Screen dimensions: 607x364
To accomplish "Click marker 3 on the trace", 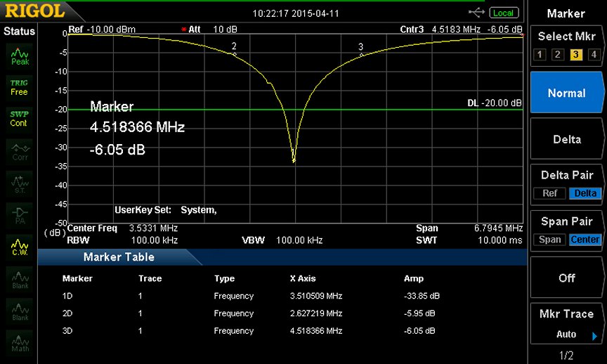I will pos(361,54).
